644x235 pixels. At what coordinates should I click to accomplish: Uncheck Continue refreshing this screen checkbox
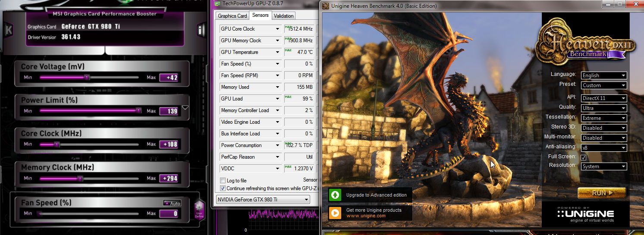point(223,188)
